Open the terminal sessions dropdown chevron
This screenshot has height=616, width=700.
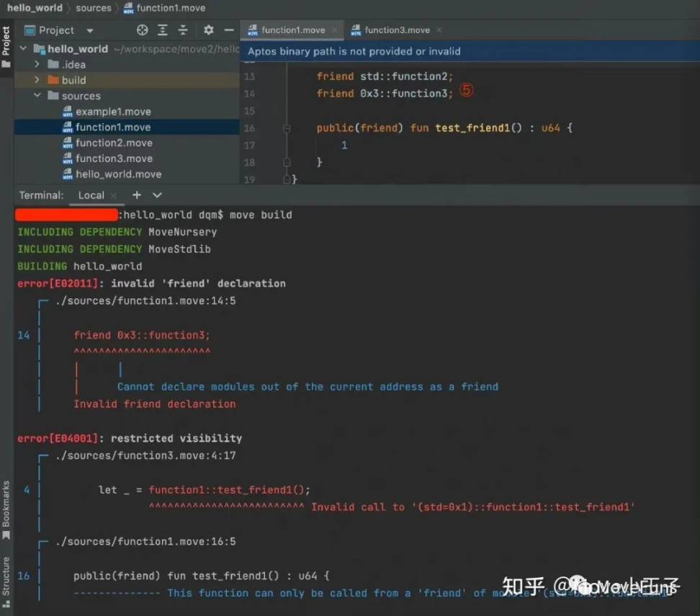point(157,195)
